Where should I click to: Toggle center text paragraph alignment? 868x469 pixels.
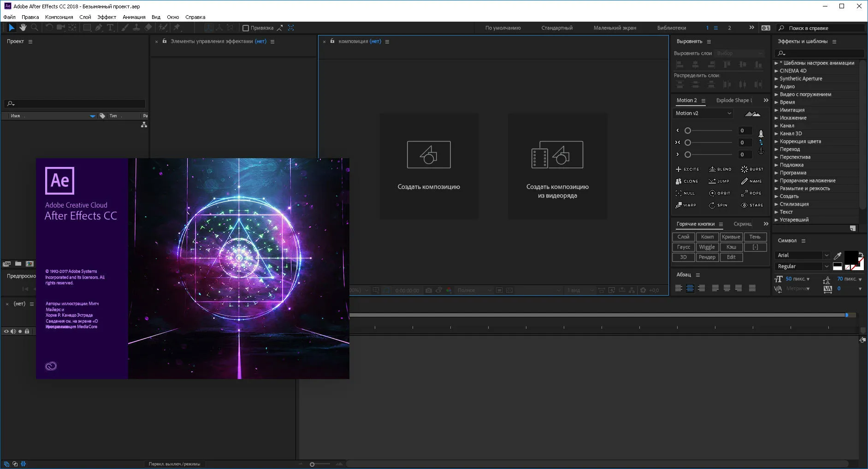coord(690,288)
